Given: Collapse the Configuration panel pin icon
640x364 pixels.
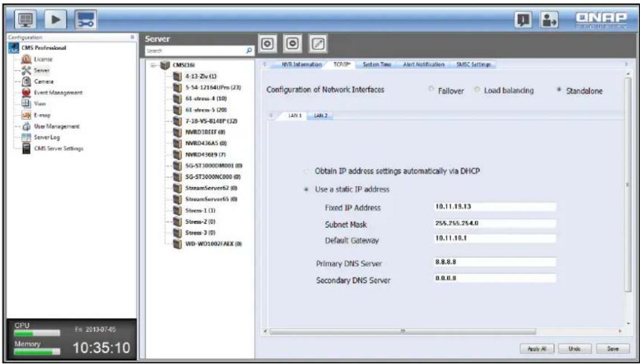Looking at the screenshot, I should coord(132,37).
